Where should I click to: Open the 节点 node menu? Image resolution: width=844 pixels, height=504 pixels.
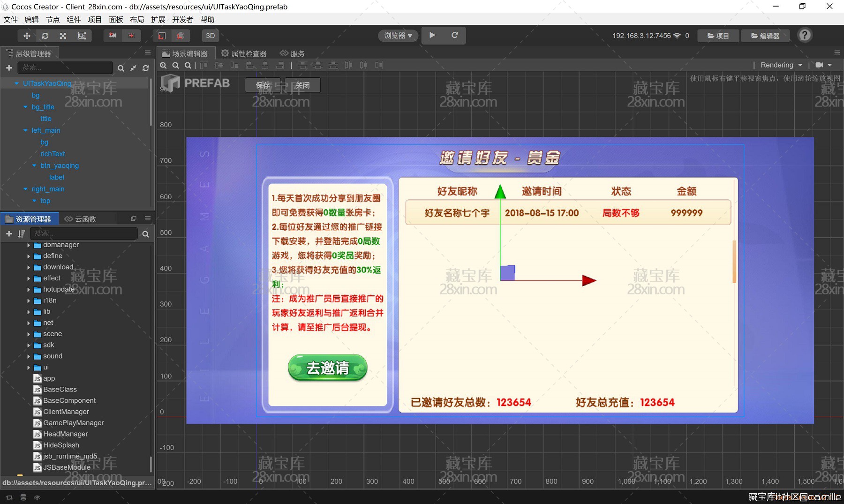[53, 19]
